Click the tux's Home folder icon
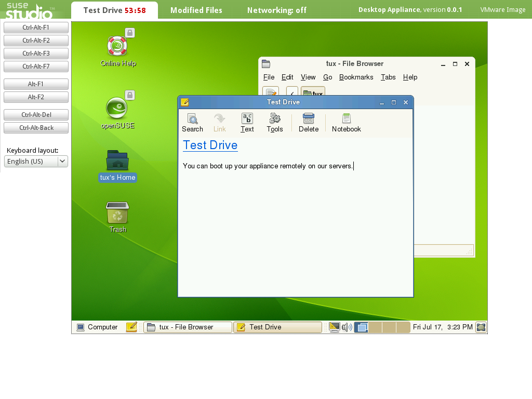This screenshot has width=532, height=399. coord(117,161)
